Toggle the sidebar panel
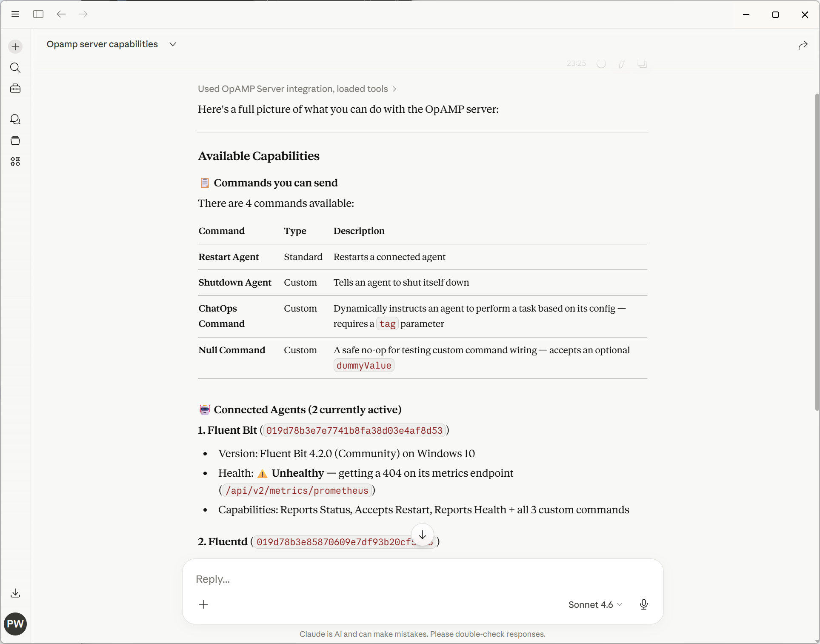 coord(38,14)
